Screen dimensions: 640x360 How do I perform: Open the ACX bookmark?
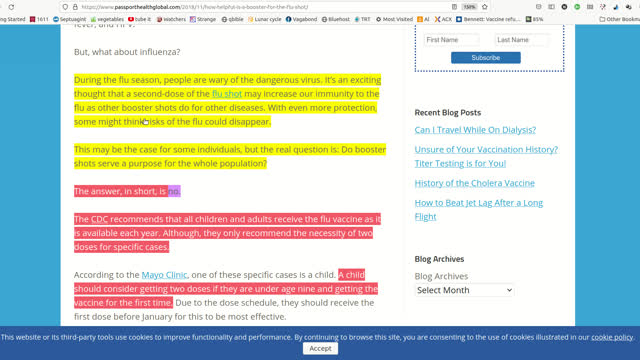tap(443, 19)
